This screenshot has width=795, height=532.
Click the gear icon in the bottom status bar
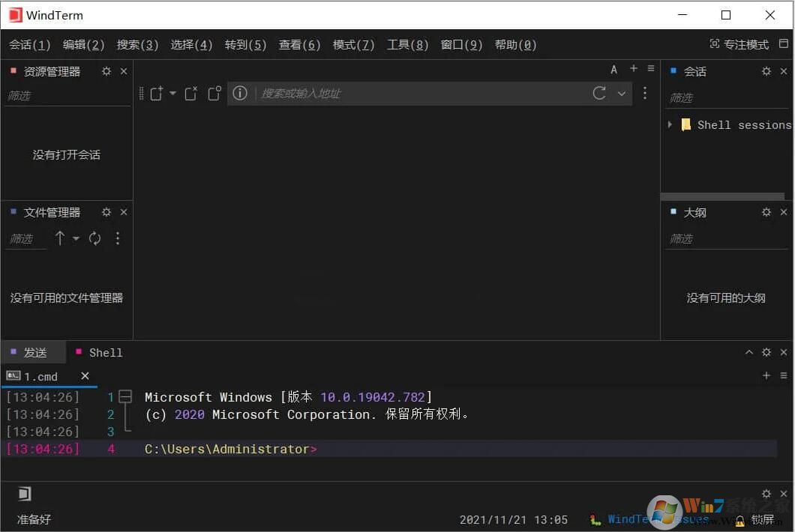tap(766, 493)
